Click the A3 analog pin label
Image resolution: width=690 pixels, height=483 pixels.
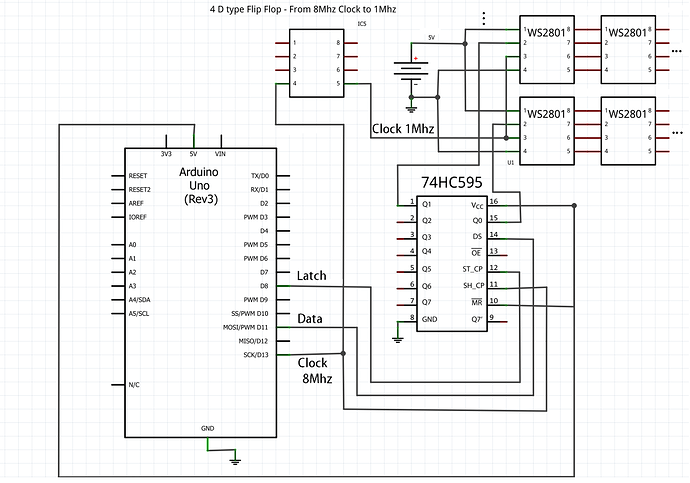[132, 286]
